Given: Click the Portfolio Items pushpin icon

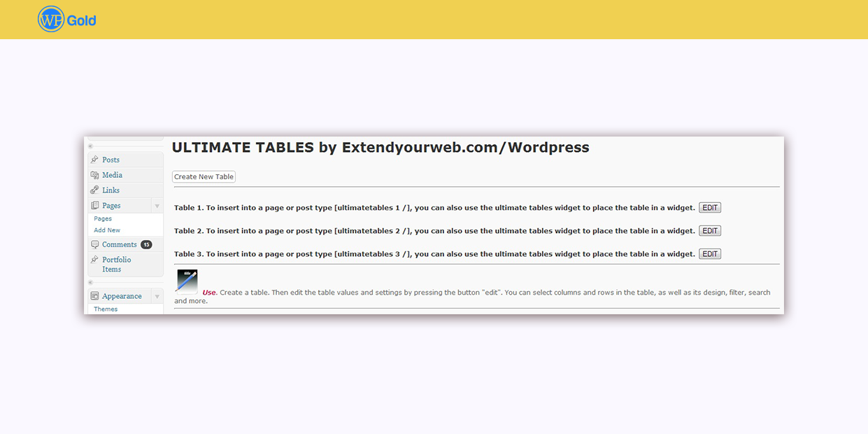Looking at the screenshot, I should pos(94,260).
